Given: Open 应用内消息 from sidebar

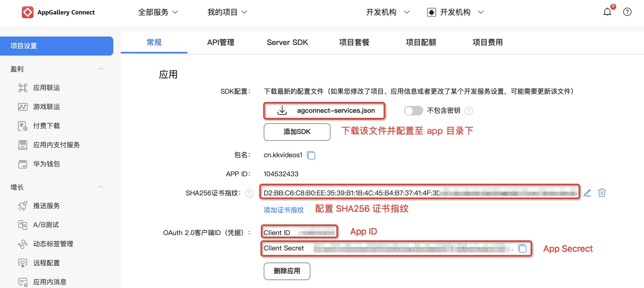Looking at the screenshot, I should [x=50, y=282].
